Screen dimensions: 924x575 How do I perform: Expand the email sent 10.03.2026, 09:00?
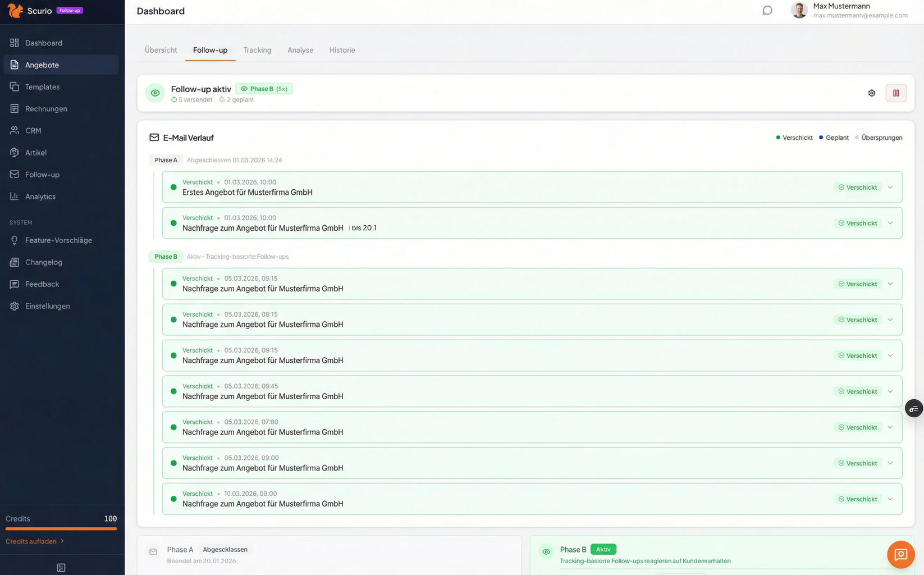click(x=890, y=499)
